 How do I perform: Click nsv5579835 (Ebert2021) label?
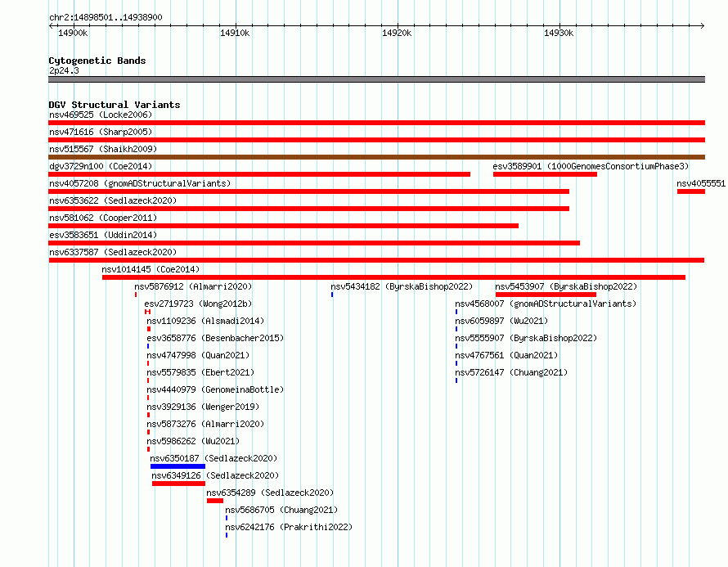200,372
